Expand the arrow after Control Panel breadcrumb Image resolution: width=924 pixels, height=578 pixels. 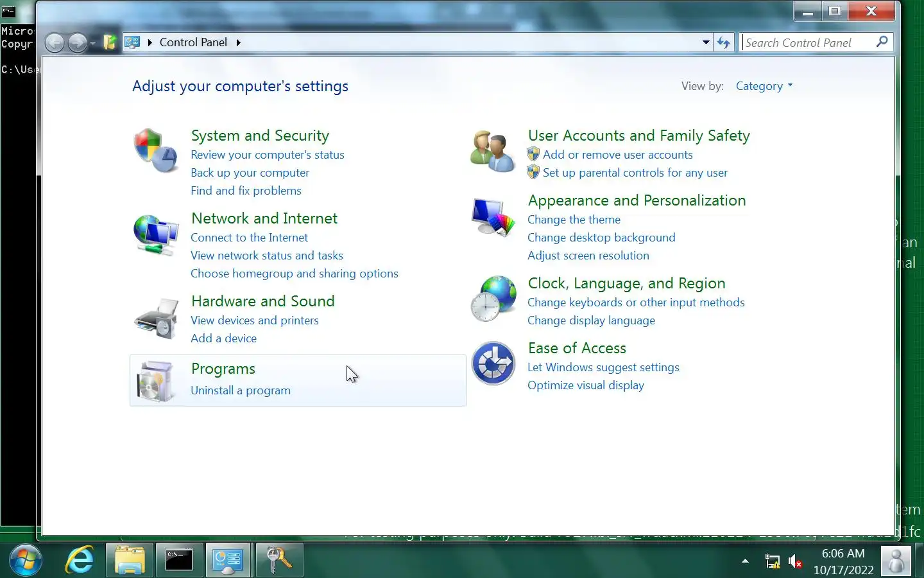point(238,42)
